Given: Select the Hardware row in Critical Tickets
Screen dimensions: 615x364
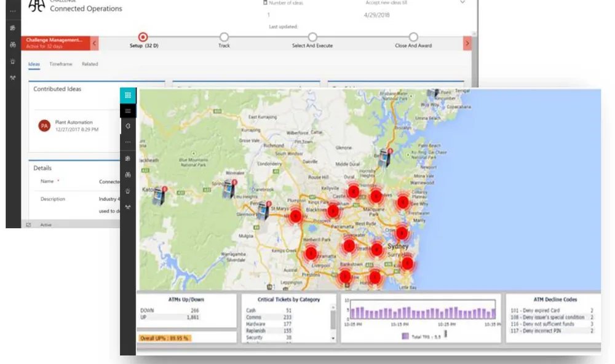Looking at the screenshot, I should click(x=269, y=324).
